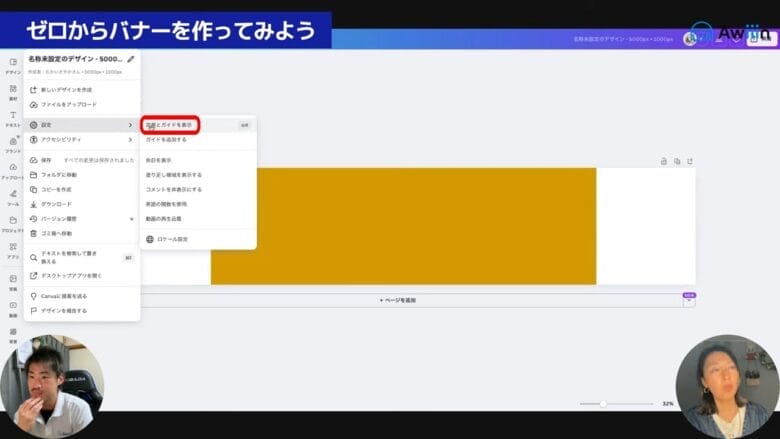The image size is (780, 439).
Task: Select ゴミ箱へ移動 in the file menu
Action: pyautogui.click(x=82, y=233)
